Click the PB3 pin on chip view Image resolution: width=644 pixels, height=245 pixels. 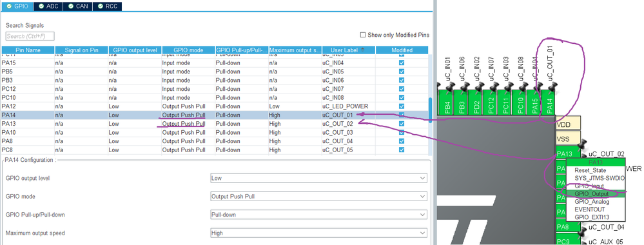pos(461,103)
